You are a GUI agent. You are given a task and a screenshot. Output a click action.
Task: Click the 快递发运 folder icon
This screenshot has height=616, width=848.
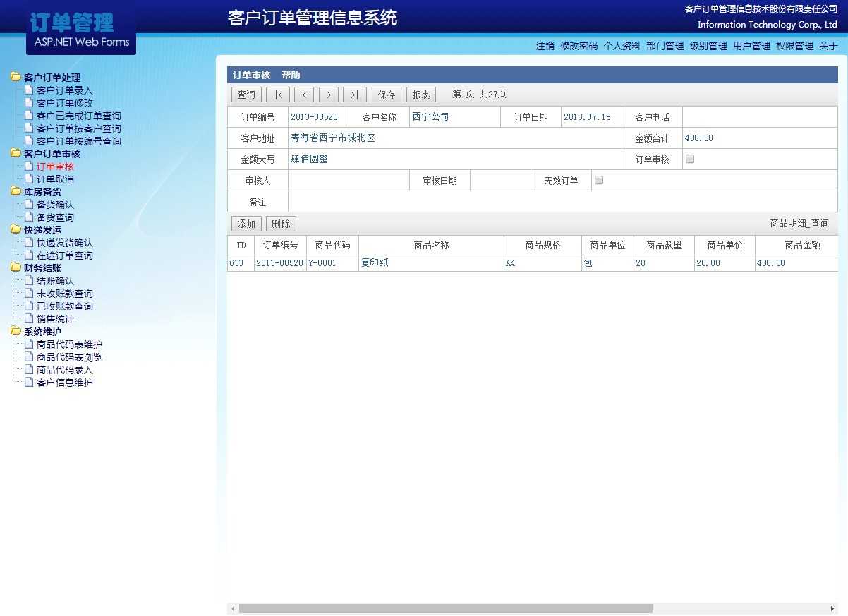[x=16, y=229]
